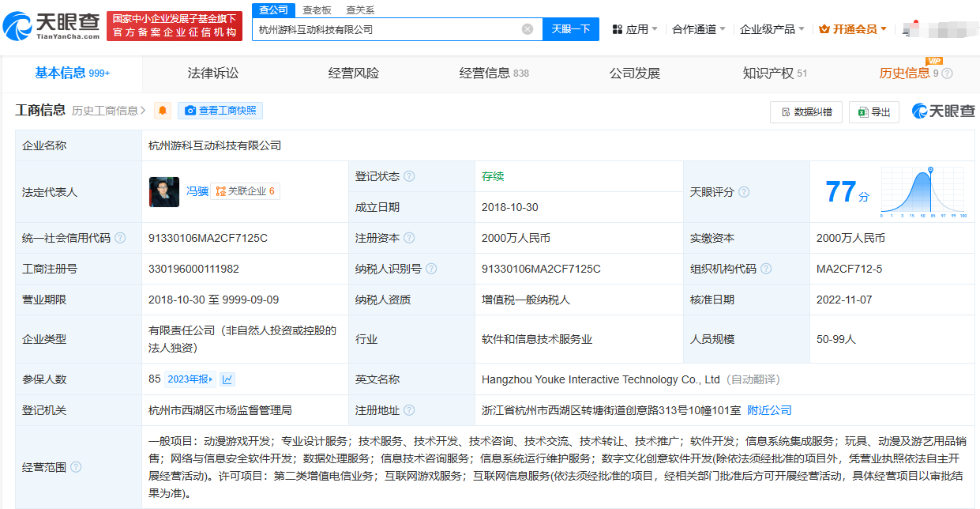Screen dimensions: 980x509
Task: Click the help icon beside 经营范围
Action: point(76,467)
